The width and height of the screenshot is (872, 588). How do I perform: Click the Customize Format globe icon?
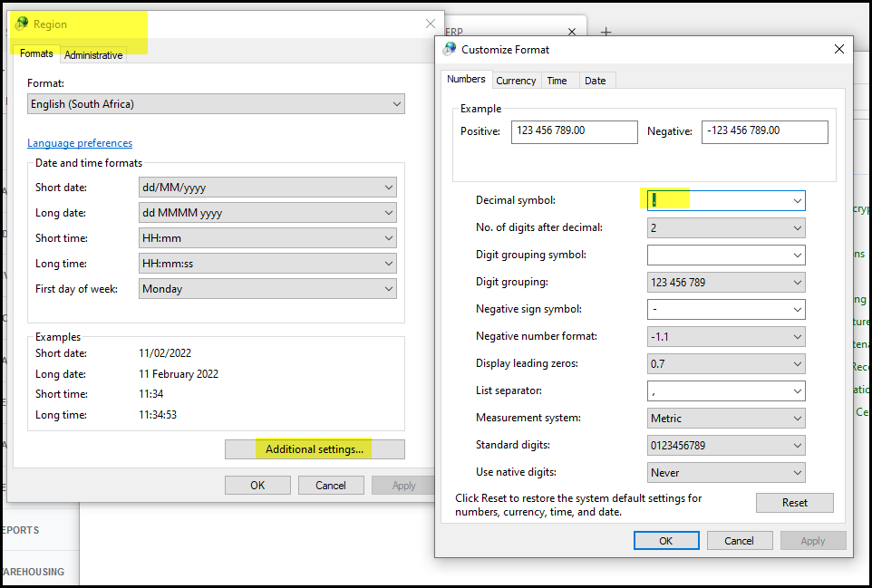451,50
